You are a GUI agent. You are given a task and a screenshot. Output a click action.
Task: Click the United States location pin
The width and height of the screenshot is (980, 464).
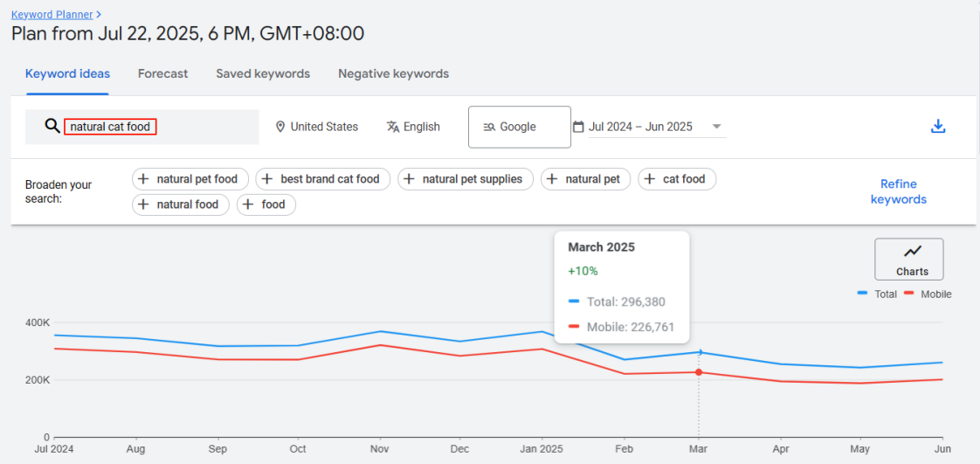coord(280,127)
